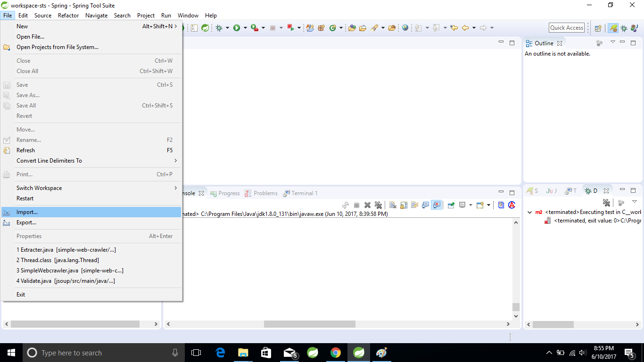Select the Import... menu entry
644x362 pixels.
pos(27,212)
